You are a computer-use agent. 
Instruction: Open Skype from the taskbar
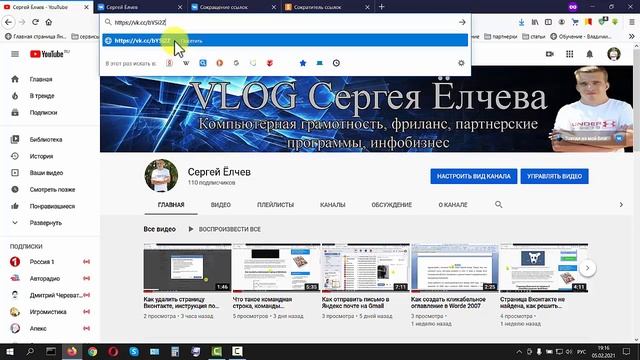click(x=134, y=351)
